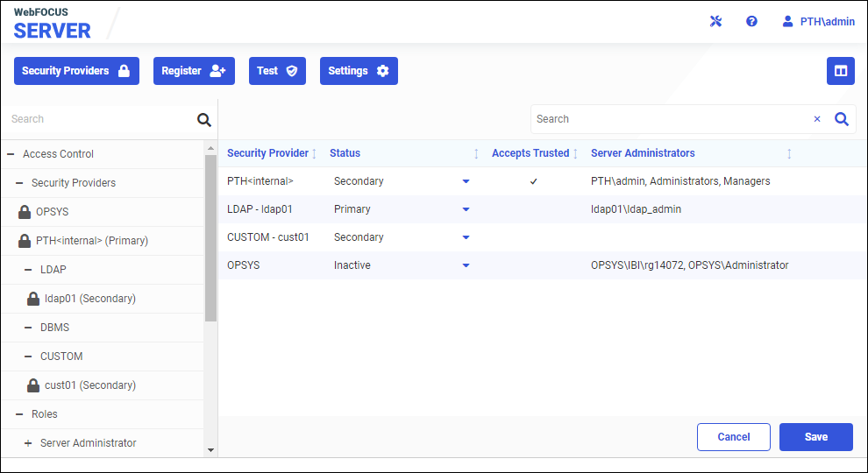Select ldap01 (Secondary) tree item
Viewport: 868px width, 473px height.
90,298
